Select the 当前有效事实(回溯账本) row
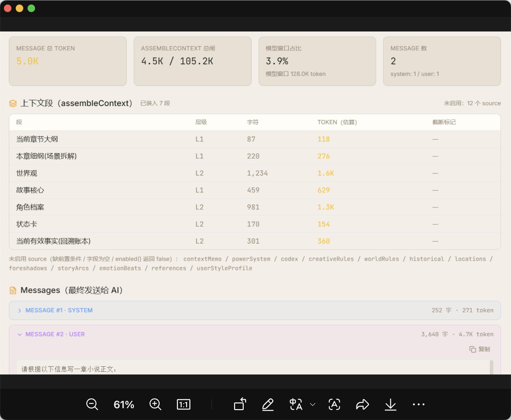511x420 pixels. point(255,241)
